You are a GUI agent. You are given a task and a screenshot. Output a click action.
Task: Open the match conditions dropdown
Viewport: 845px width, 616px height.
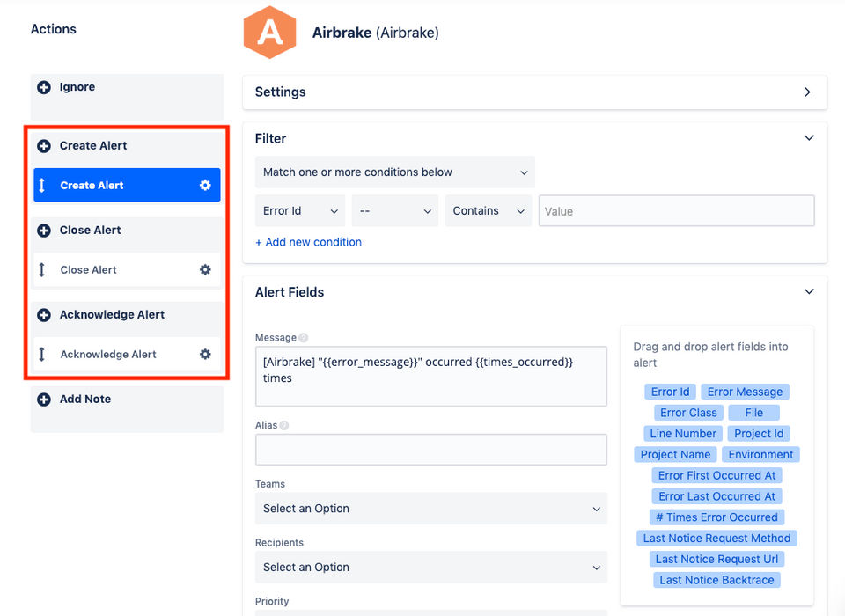click(394, 172)
